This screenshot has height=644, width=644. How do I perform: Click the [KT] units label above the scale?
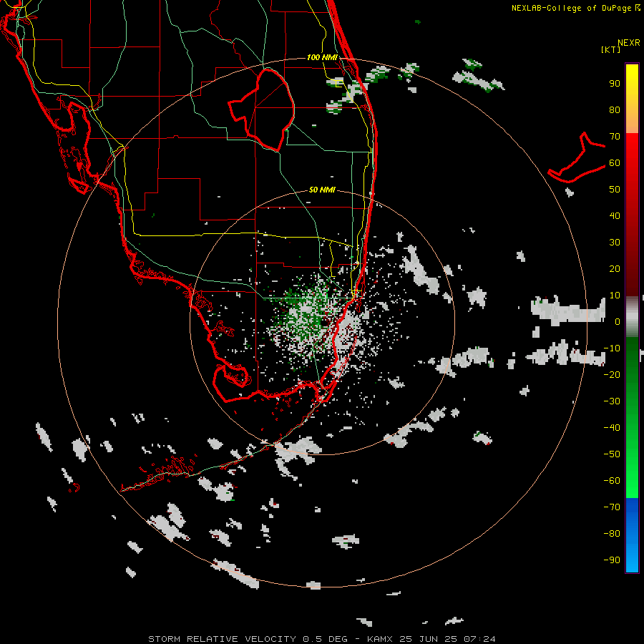point(610,49)
